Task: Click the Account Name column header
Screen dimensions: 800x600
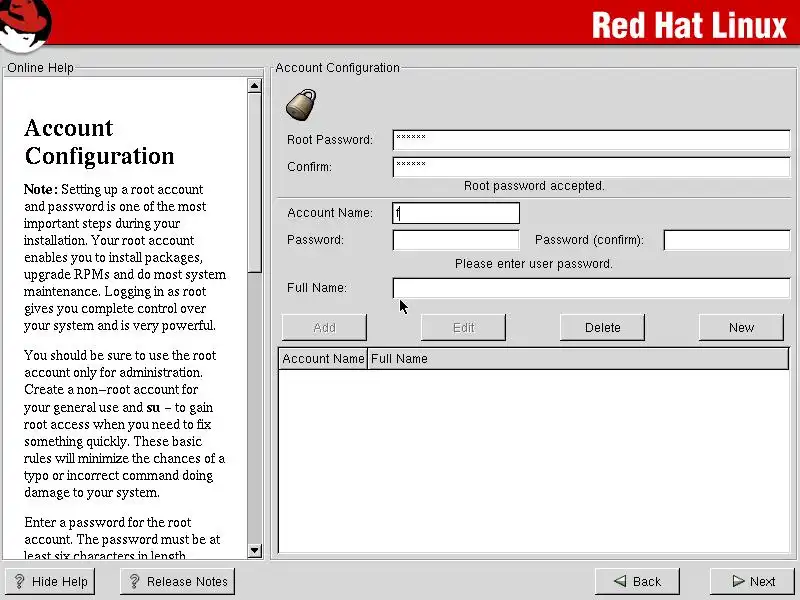Action: [x=323, y=359]
